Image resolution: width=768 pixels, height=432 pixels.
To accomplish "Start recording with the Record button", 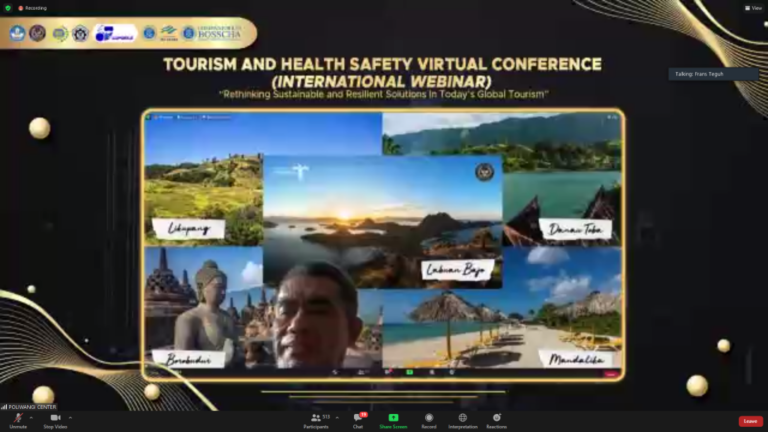I will (x=429, y=420).
